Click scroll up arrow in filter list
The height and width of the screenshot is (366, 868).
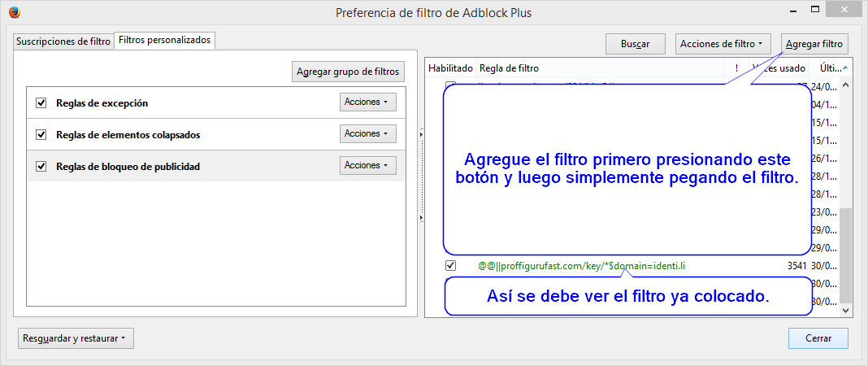point(844,84)
